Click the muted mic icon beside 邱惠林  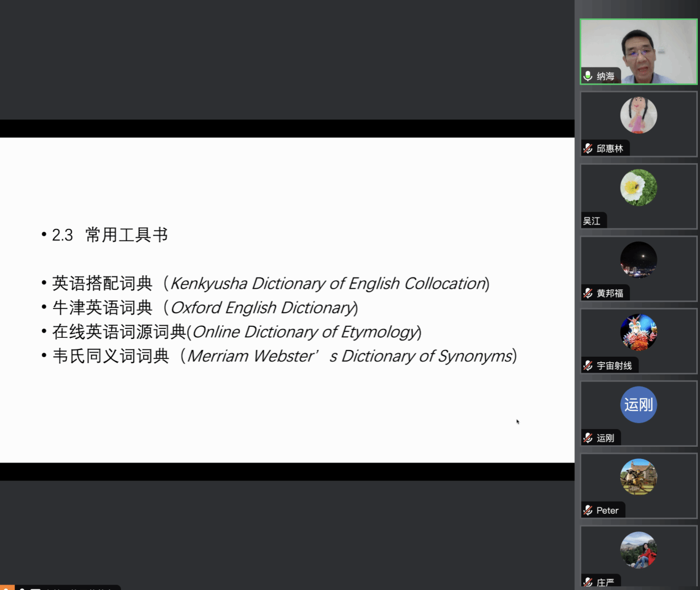[588, 148]
